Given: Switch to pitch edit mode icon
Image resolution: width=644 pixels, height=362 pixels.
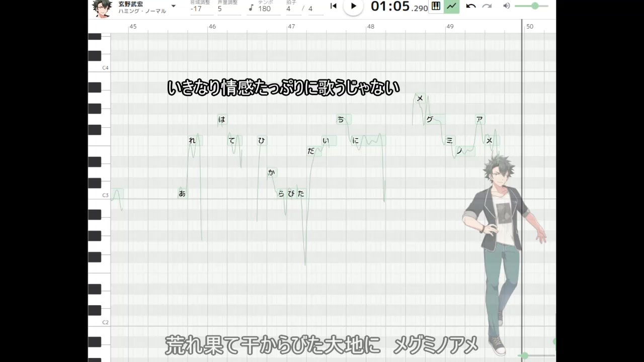Looking at the screenshot, I should [451, 6].
